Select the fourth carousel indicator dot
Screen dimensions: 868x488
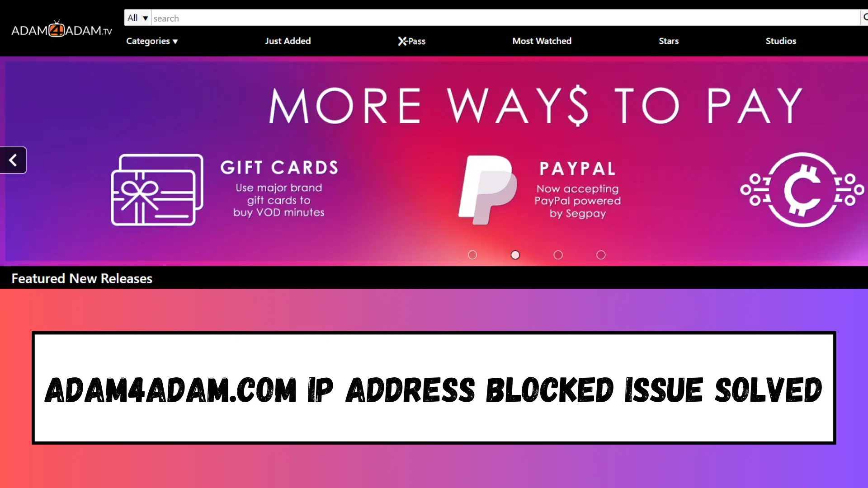coord(601,254)
